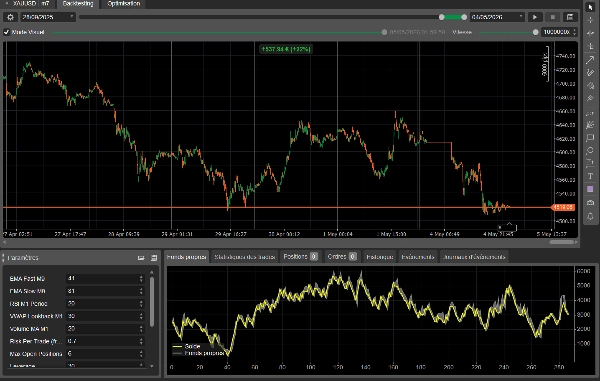Open the Positions tab
The height and width of the screenshot is (381, 600).
(x=301, y=257)
